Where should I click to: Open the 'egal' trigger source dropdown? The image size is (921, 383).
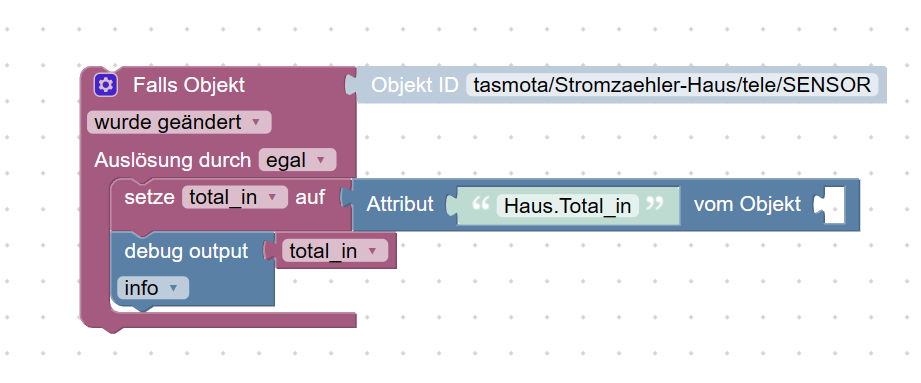pos(297,160)
